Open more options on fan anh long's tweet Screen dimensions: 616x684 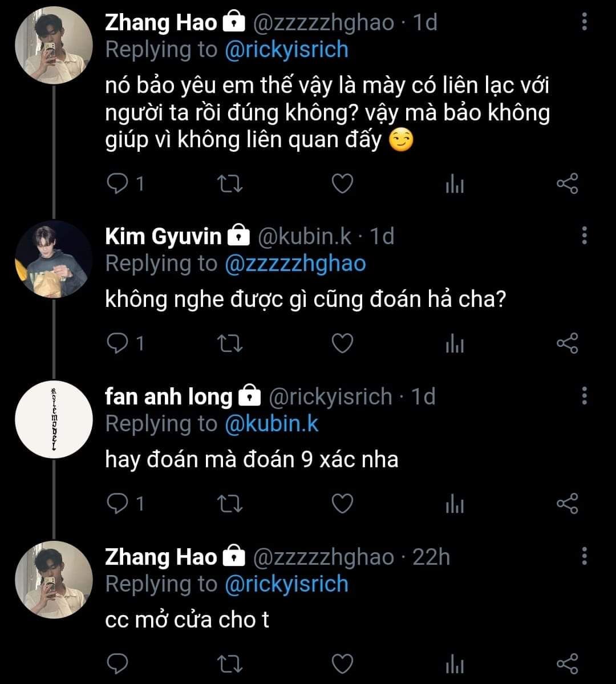[x=584, y=396]
